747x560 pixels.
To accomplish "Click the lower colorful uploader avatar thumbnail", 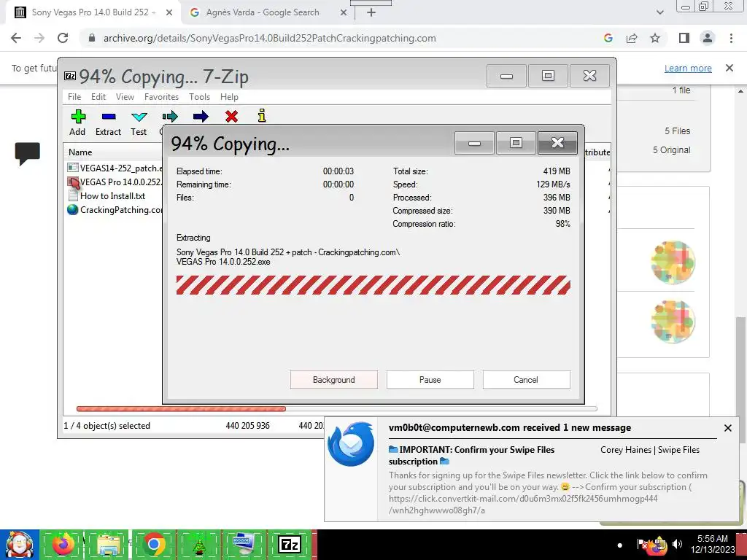I will (673, 322).
